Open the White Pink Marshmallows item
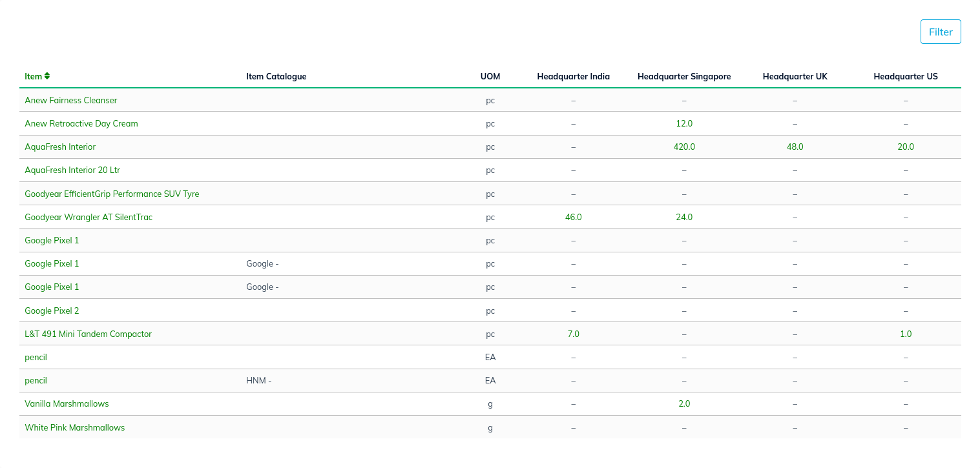 pos(75,427)
